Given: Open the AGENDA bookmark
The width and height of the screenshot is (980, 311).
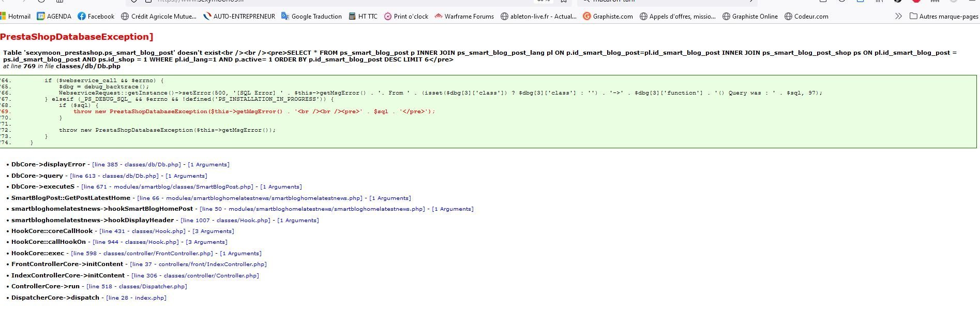Looking at the screenshot, I should 54,17.
